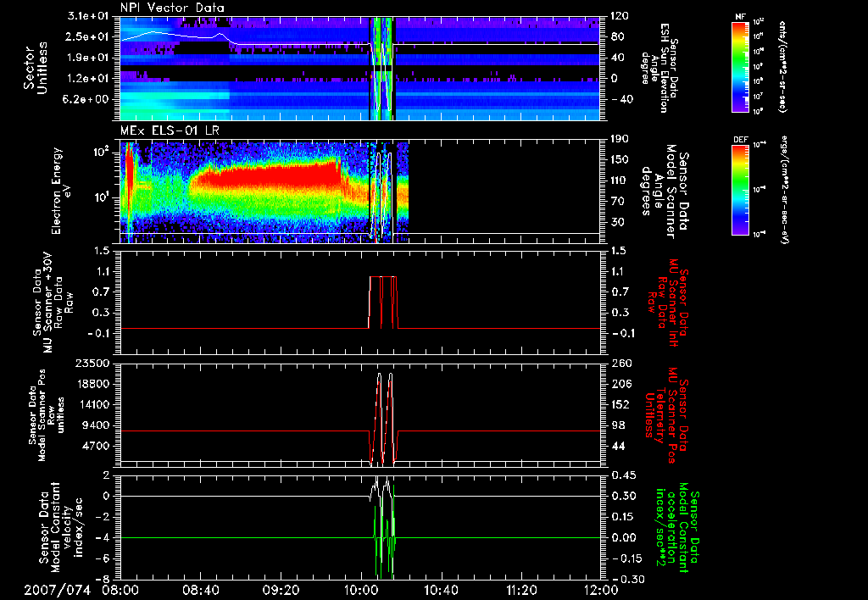868x600 pixels.
Task: Click the '120' sun elevation tick label
Action: tap(620, 16)
